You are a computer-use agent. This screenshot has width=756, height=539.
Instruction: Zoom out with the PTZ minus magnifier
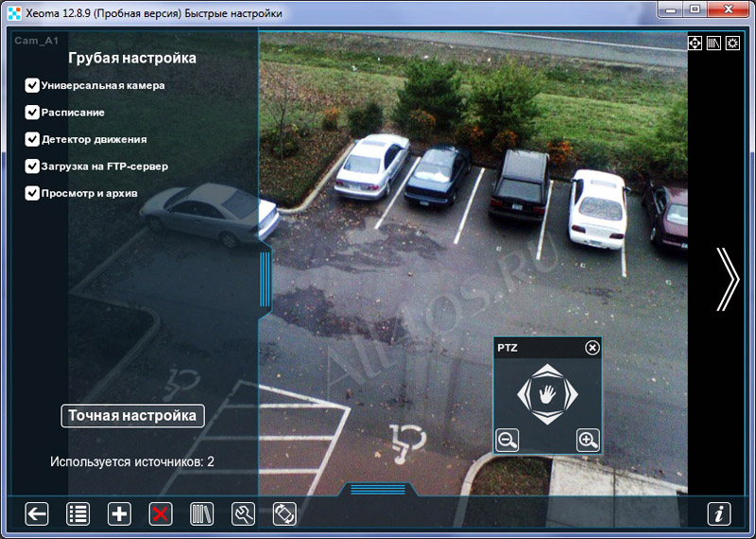(507, 440)
